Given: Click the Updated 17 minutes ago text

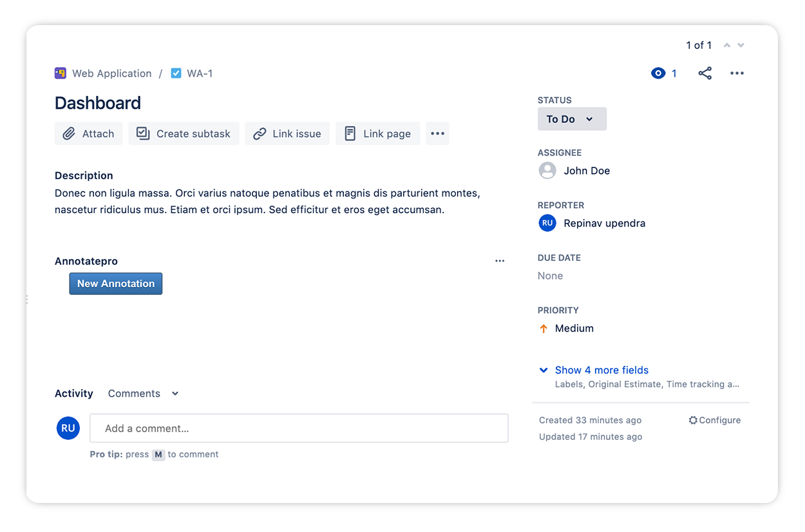Looking at the screenshot, I should pyautogui.click(x=591, y=437).
